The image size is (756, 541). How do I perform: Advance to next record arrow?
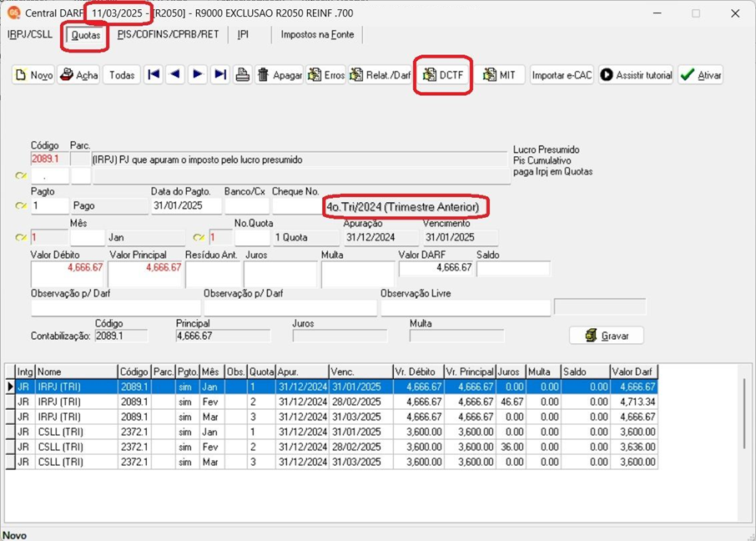pos(197,74)
